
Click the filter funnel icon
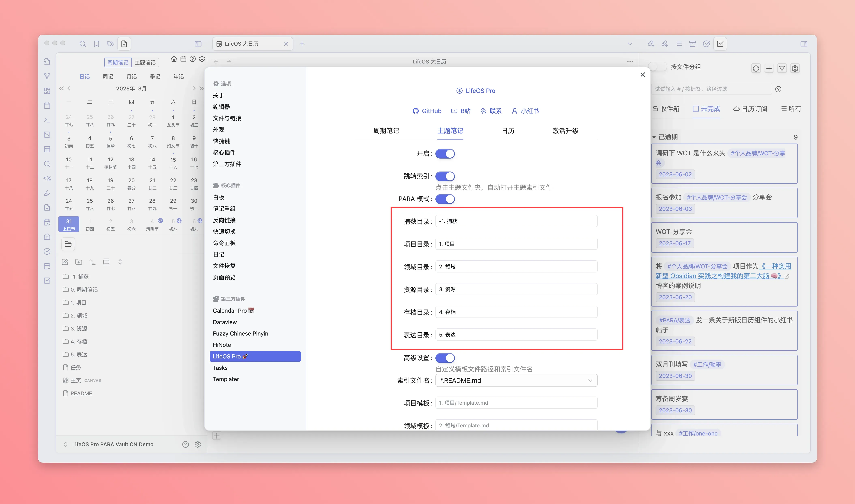pyautogui.click(x=782, y=68)
